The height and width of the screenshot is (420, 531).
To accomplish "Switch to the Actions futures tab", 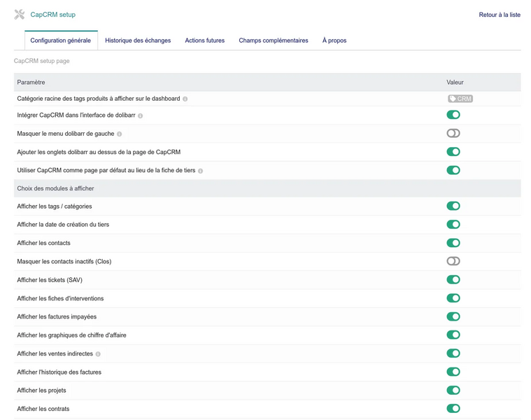I will click(x=204, y=41).
